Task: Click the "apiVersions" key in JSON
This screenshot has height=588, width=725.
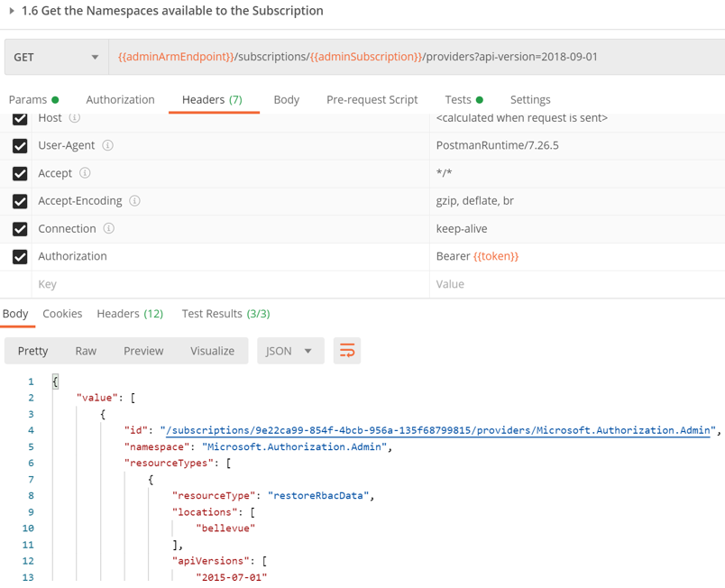Action: (211, 561)
